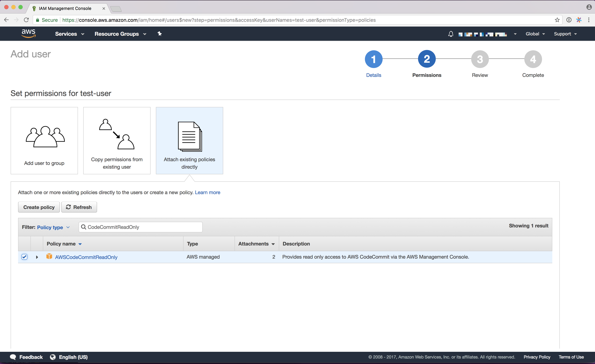The image size is (595, 364).
Task: Click the browser forward arrow
Action: coord(16,20)
